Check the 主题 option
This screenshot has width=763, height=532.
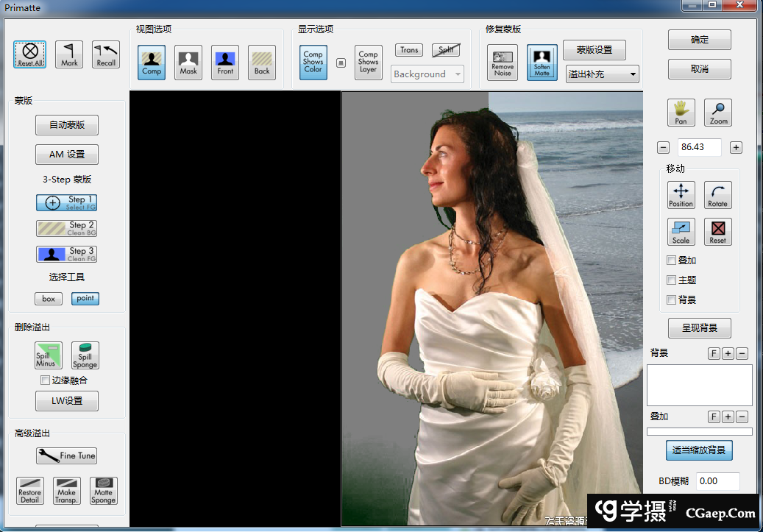pos(671,280)
